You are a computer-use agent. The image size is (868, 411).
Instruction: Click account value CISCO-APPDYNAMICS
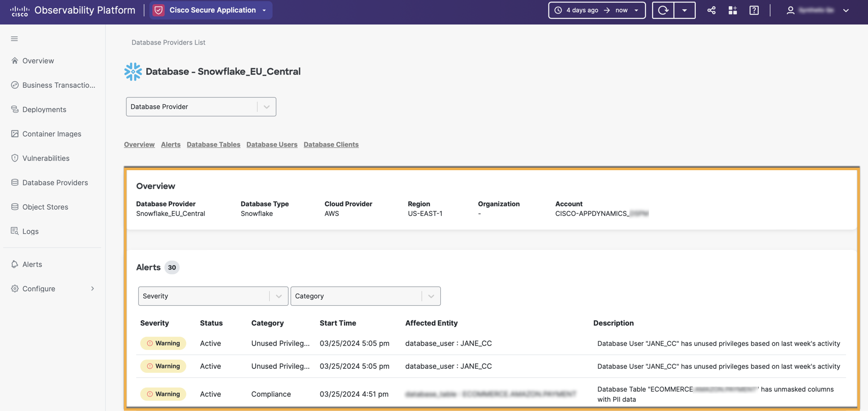602,213
